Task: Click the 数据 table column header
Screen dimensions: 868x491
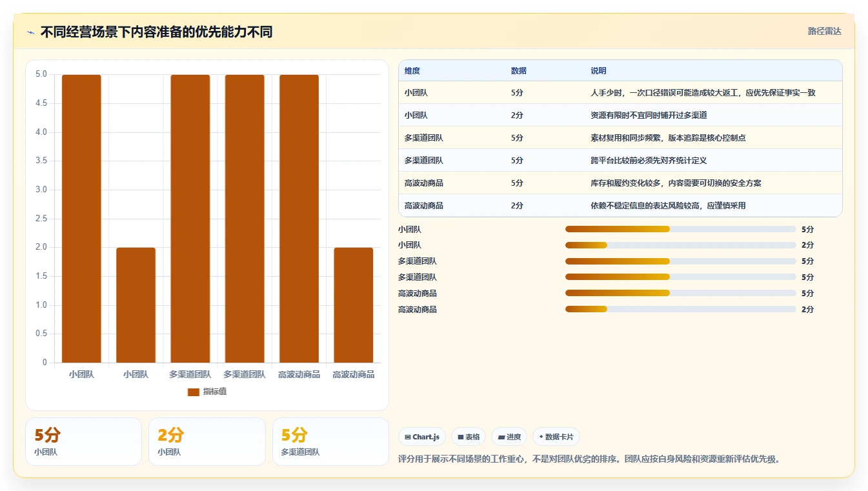Action: tap(519, 71)
